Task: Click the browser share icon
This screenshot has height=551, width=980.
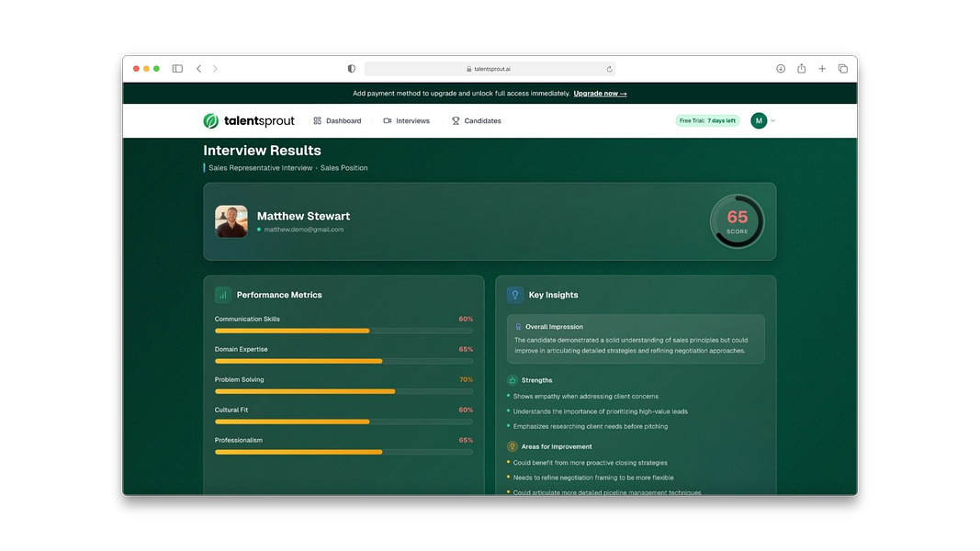Action: pyautogui.click(x=801, y=68)
